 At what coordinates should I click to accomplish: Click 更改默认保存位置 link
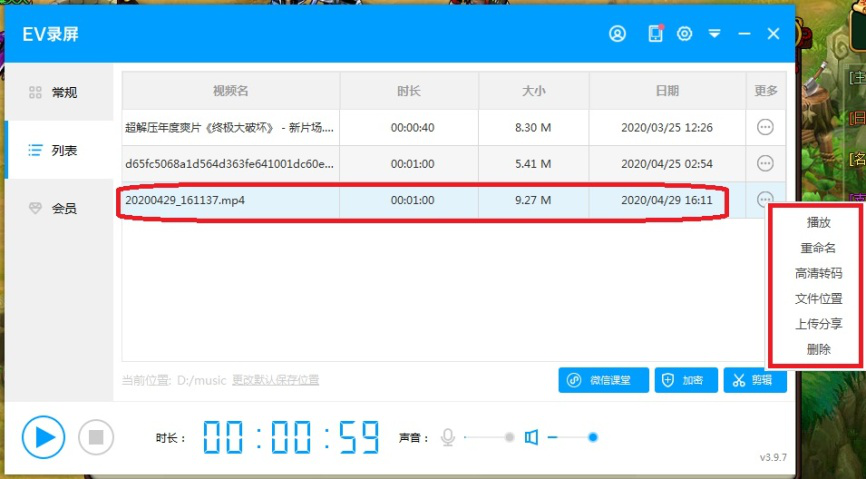[276, 380]
